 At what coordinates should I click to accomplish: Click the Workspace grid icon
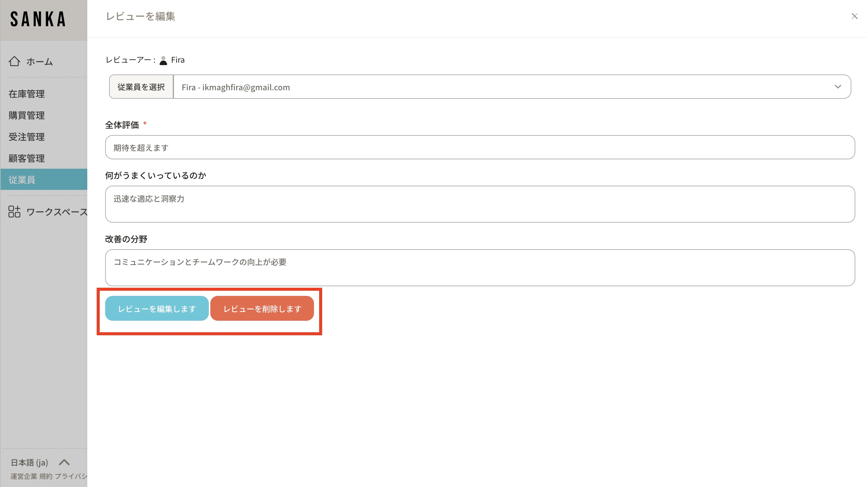click(15, 212)
